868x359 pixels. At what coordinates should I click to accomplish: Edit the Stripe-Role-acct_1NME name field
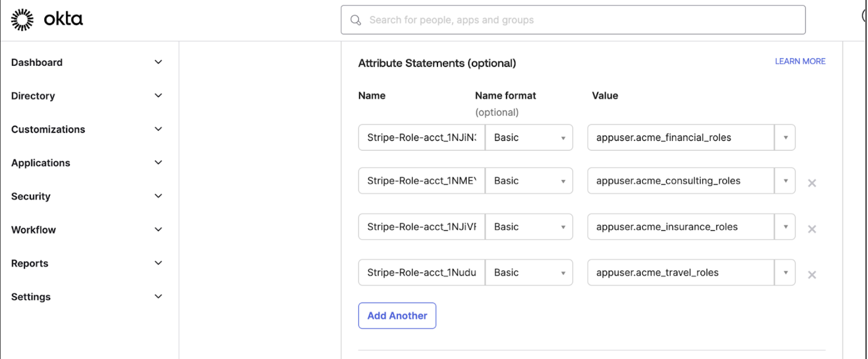coord(422,180)
